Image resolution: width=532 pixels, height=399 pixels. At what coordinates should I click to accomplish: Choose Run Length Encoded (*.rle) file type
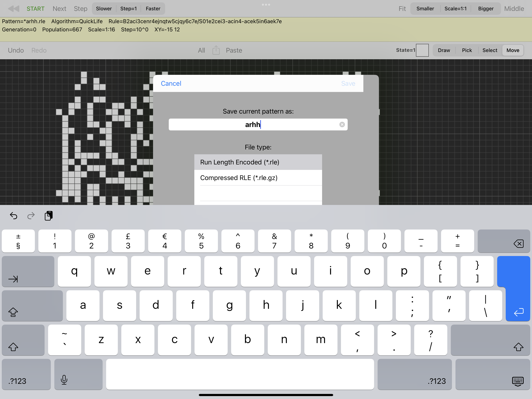click(258, 162)
